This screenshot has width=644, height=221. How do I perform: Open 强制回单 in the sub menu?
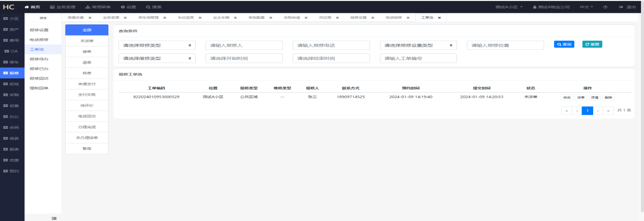coord(39,88)
